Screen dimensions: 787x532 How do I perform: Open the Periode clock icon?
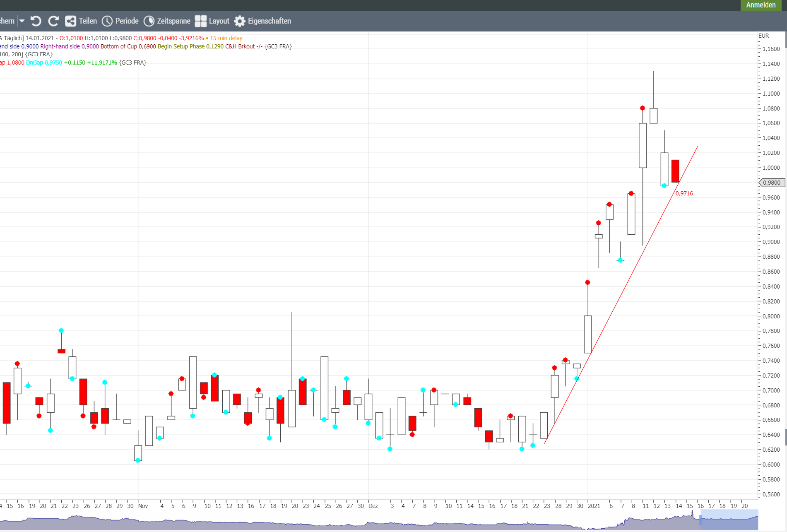(107, 21)
